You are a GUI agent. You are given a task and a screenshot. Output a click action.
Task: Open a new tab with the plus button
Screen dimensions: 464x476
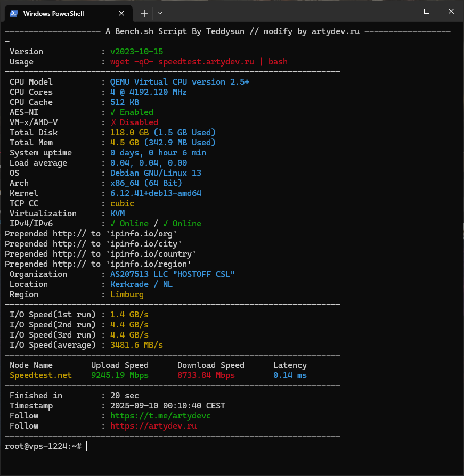(x=144, y=13)
